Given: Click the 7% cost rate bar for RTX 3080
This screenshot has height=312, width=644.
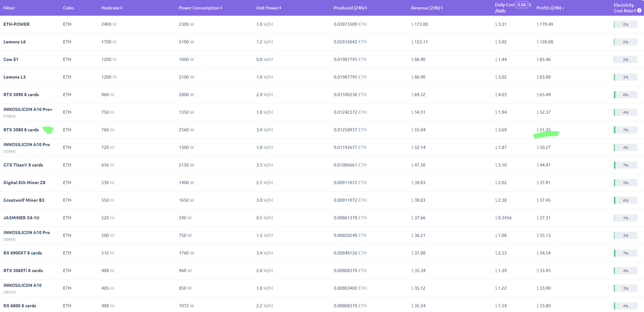Looking at the screenshot, I should (x=625, y=130).
